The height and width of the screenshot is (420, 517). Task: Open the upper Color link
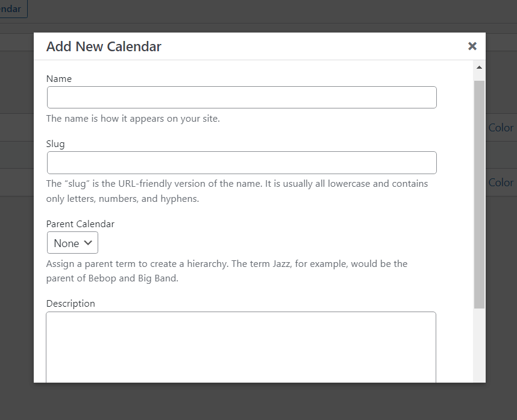pyautogui.click(x=503, y=128)
